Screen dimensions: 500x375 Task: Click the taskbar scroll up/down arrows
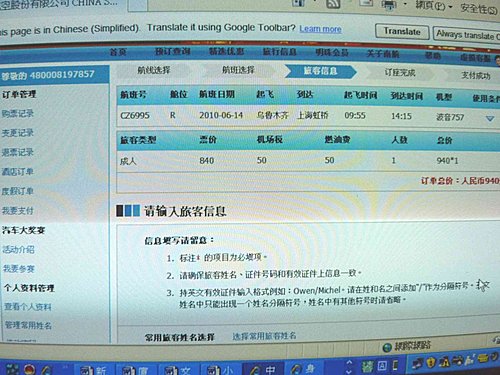[x=349, y=367]
